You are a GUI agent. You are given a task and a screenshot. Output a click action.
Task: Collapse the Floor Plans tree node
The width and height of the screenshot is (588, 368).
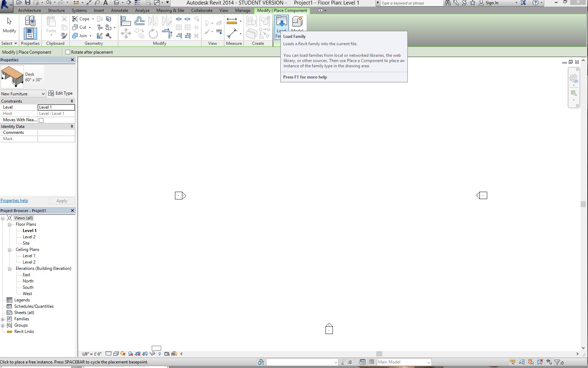pos(10,225)
